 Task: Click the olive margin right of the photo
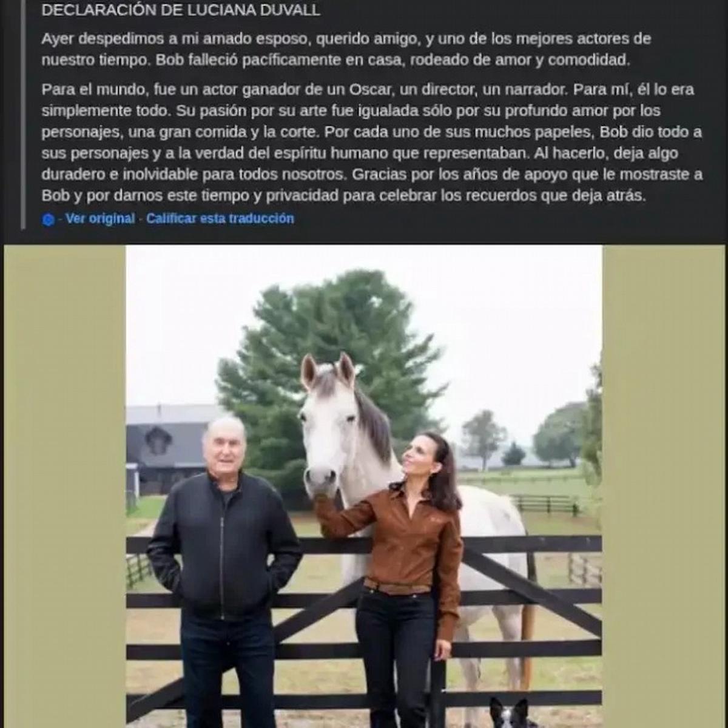pyautogui.click(x=664, y=486)
